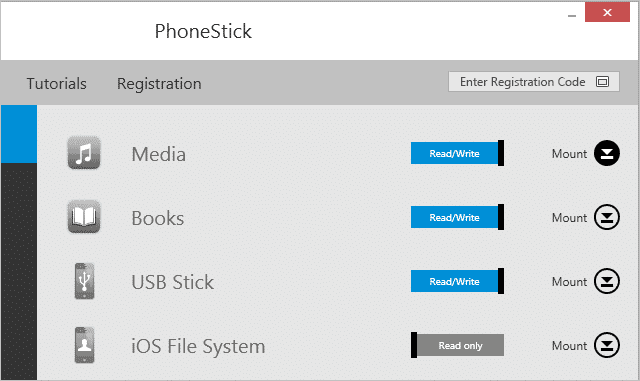This screenshot has width=640, height=381.
Task: Open the Registration menu
Action: click(159, 84)
